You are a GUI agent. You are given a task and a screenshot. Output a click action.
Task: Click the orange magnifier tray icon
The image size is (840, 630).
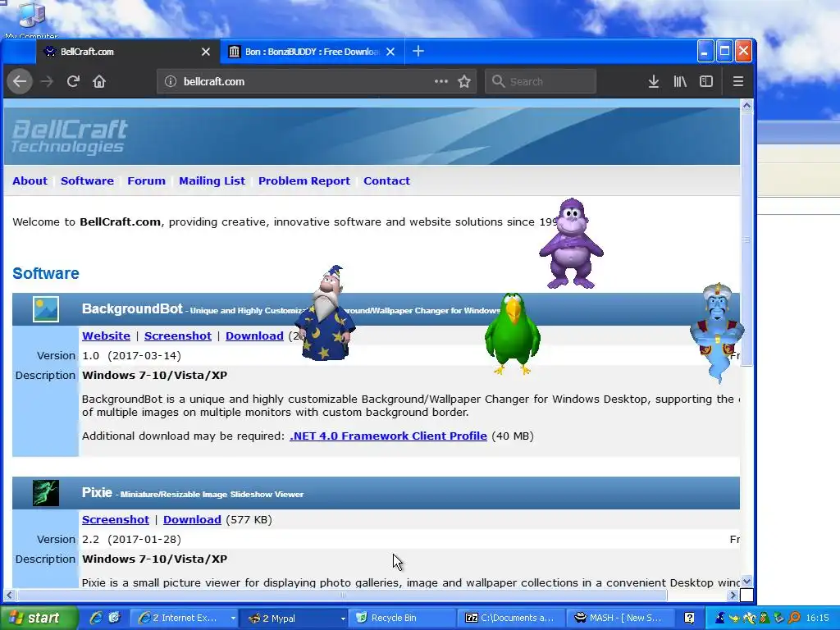(x=795, y=618)
